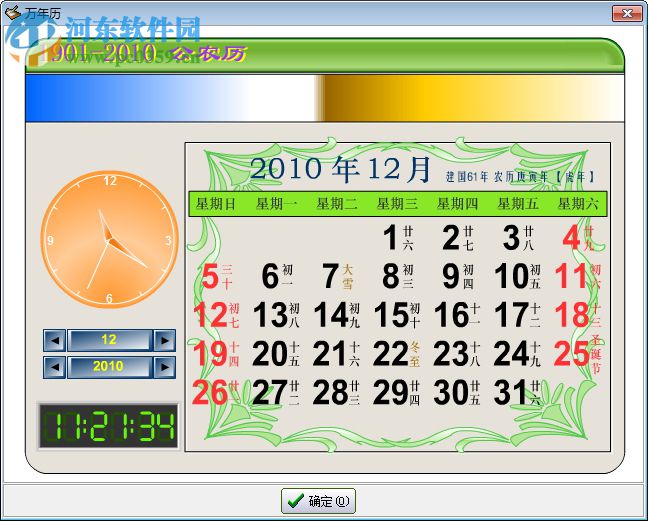Click the 2010年12月 calendar heading
This screenshot has width=648, height=521.
(x=341, y=169)
